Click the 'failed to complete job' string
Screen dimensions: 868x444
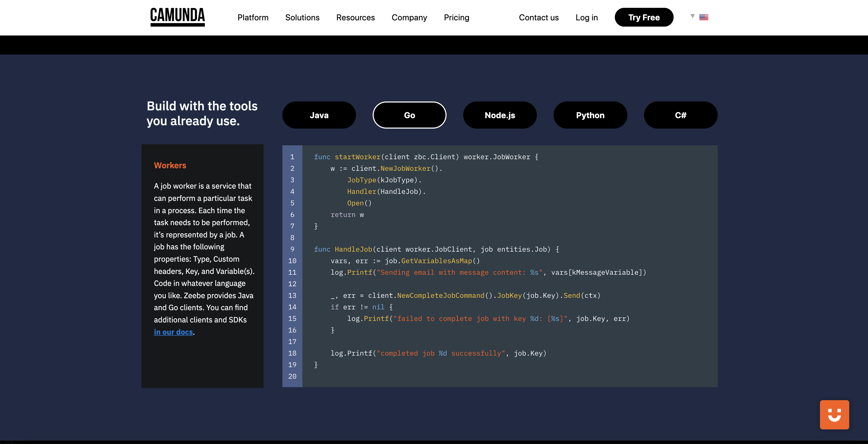click(480, 318)
